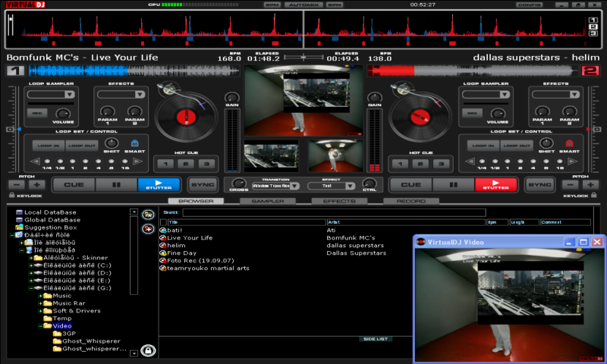Switch to the EFFECTS tab
This screenshot has height=364, width=607.
[339, 201]
